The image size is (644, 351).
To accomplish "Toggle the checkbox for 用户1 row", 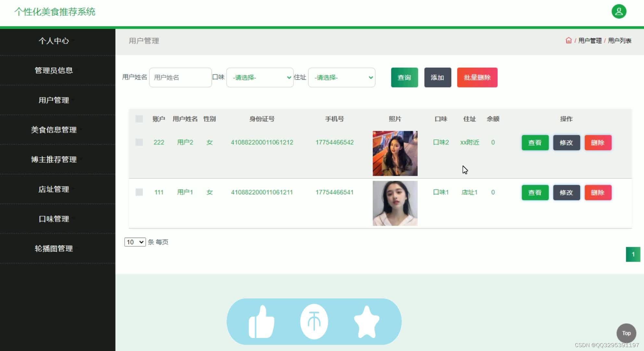I will point(139,192).
